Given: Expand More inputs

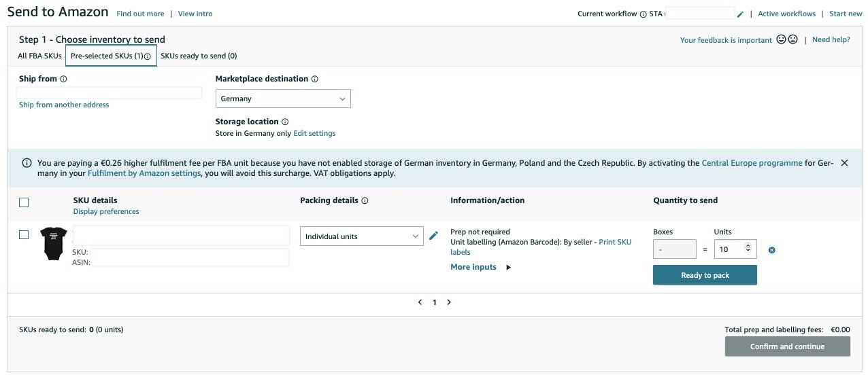Looking at the screenshot, I should point(480,267).
